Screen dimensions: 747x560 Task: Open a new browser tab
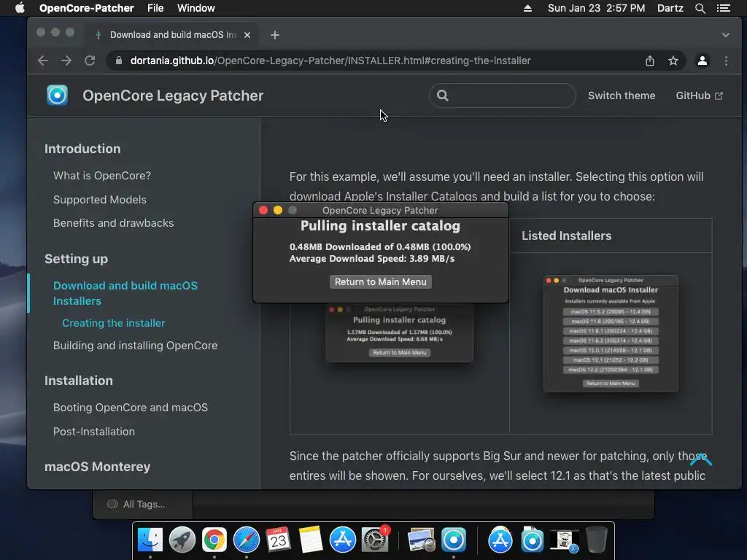tap(274, 35)
